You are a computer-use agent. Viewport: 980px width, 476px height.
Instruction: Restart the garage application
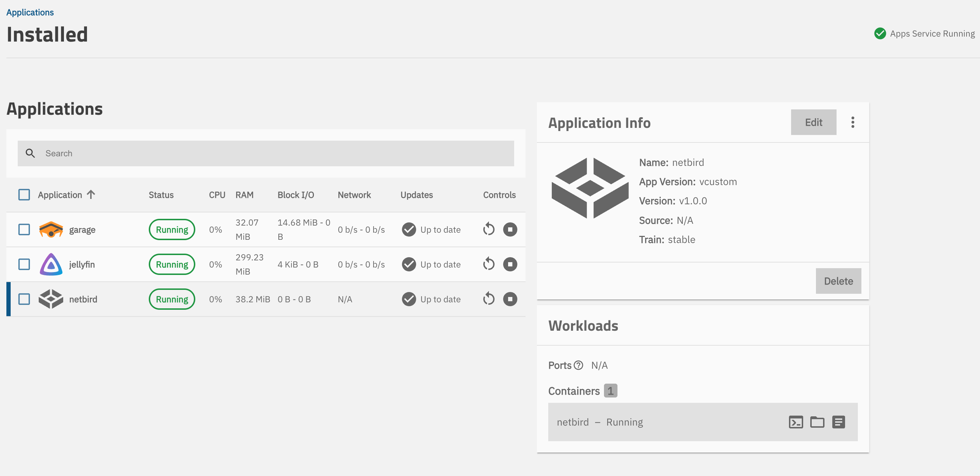point(489,229)
